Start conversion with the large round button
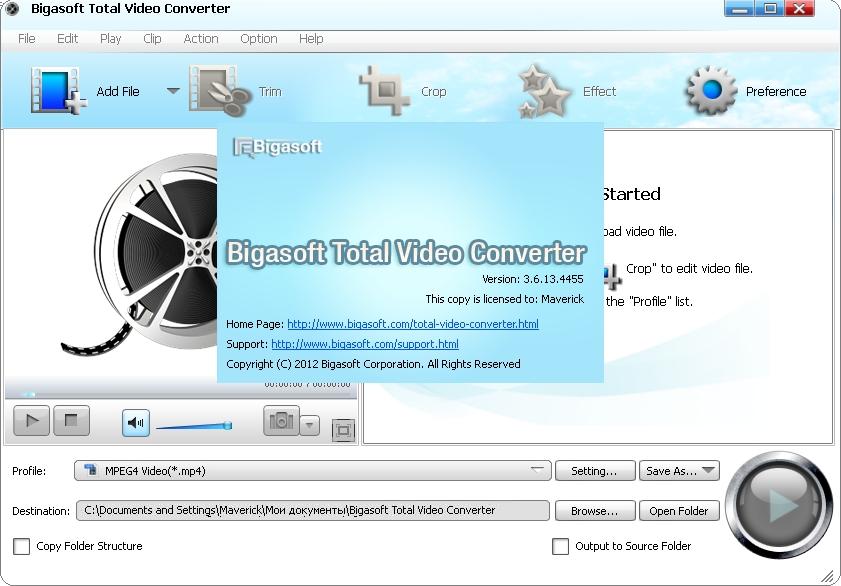The height and width of the screenshot is (586, 841). pyautogui.click(x=779, y=505)
